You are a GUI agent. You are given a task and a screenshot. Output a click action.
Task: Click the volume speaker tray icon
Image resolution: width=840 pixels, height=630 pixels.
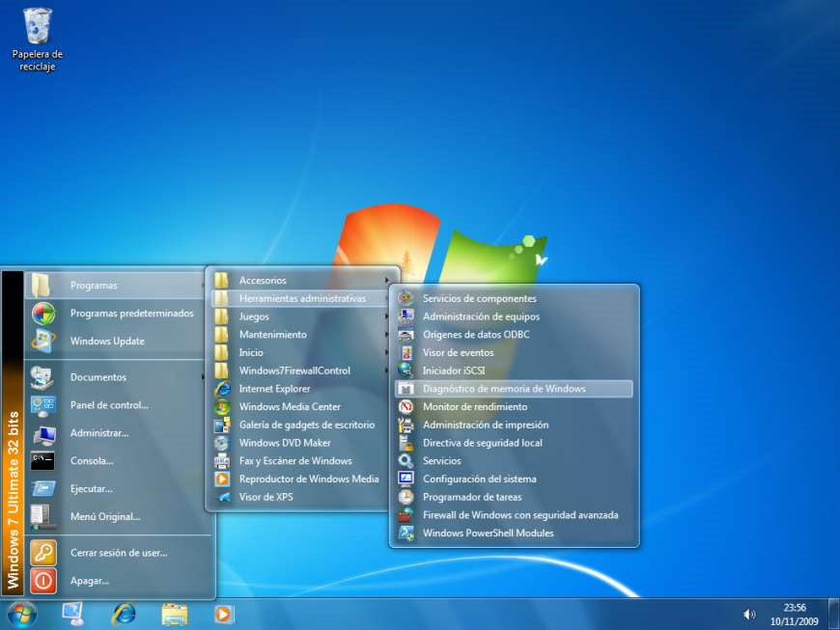749,614
